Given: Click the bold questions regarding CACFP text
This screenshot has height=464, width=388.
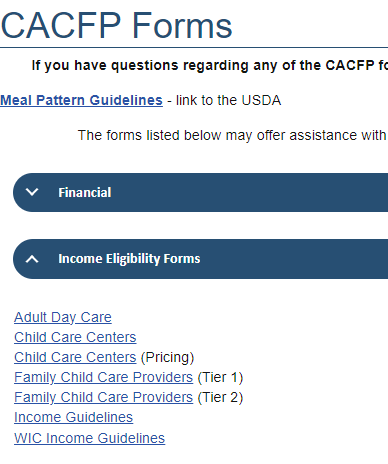Looking at the screenshot, I should [210, 65].
